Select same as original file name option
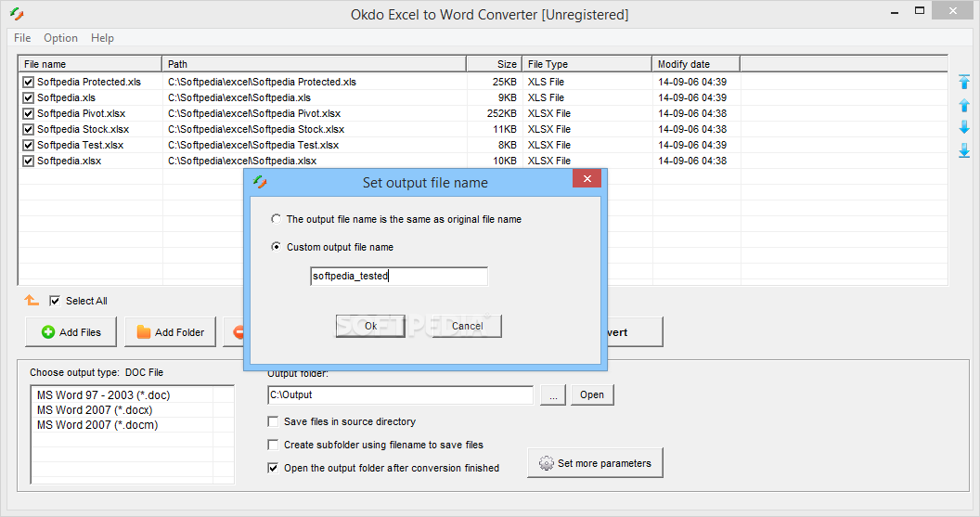The width and height of the screenshot is (980, 517). (276, 219)
